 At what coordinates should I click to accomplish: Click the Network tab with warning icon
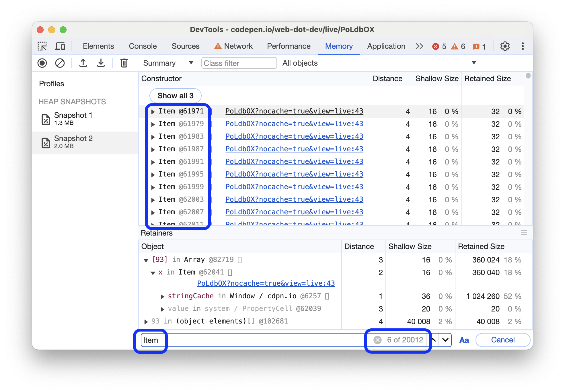coord(234,46)
